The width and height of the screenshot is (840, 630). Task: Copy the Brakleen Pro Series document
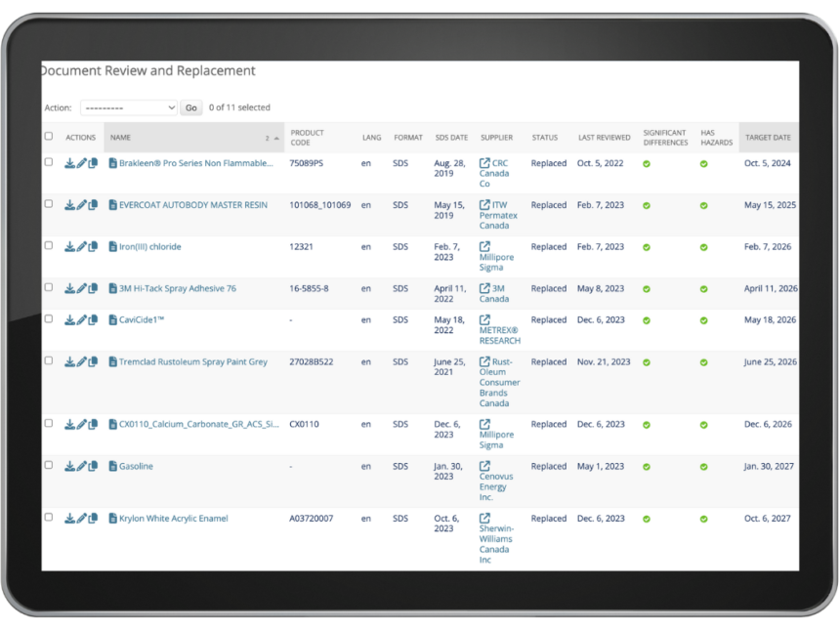[93, 163]
